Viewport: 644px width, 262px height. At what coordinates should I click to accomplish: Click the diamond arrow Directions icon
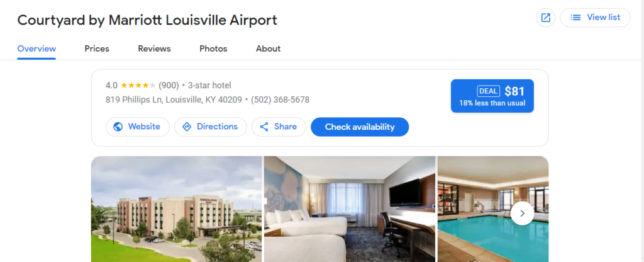187,127
